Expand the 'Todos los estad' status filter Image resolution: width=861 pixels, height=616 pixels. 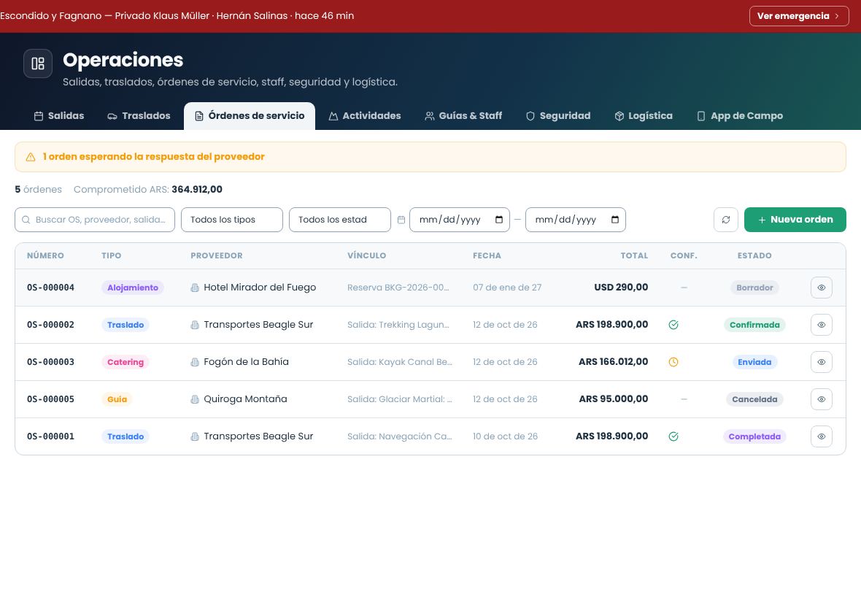[340, 220]
